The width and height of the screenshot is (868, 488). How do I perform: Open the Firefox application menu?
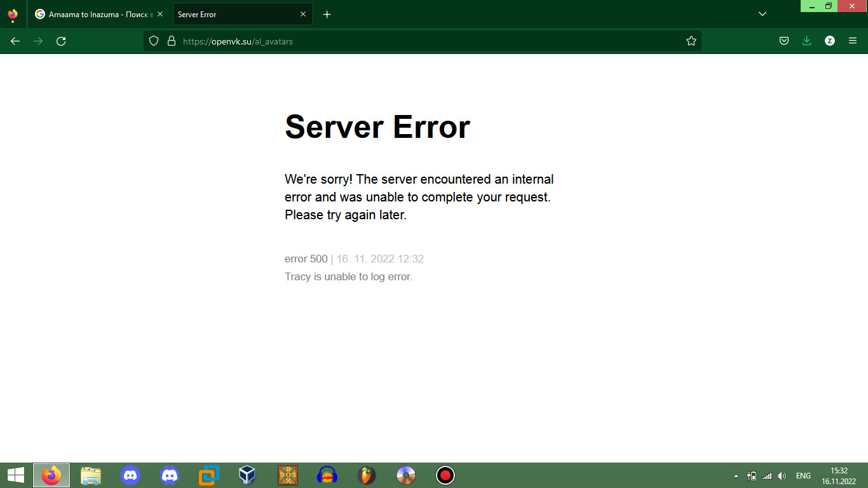[853, 41]
